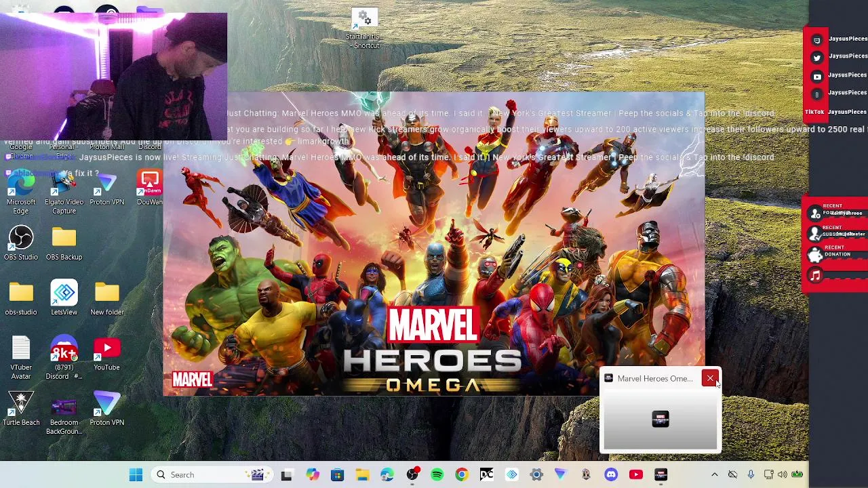Launch Elgato Video Capture shortcut
This screenshot has height=488, width=868.
tap(64, 193)
